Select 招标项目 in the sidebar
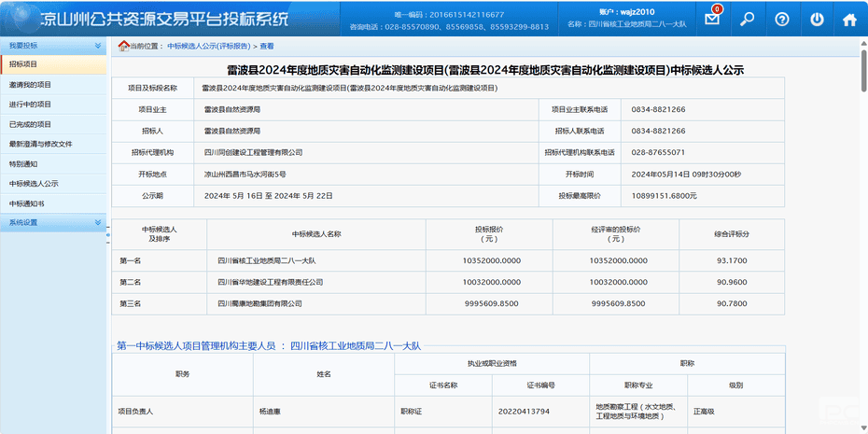868x434 pixels. click(x=24, y=64)
